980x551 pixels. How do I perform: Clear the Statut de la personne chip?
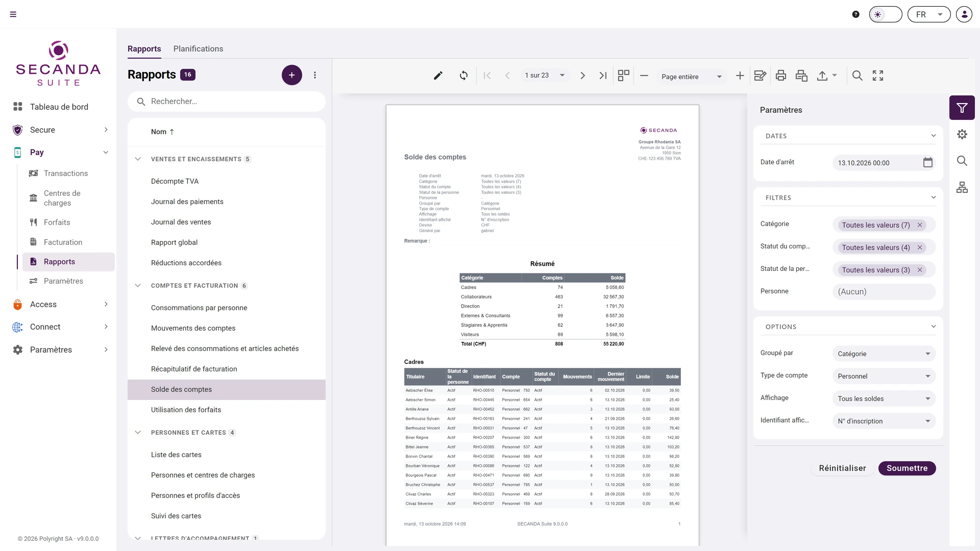pos(920,270)
